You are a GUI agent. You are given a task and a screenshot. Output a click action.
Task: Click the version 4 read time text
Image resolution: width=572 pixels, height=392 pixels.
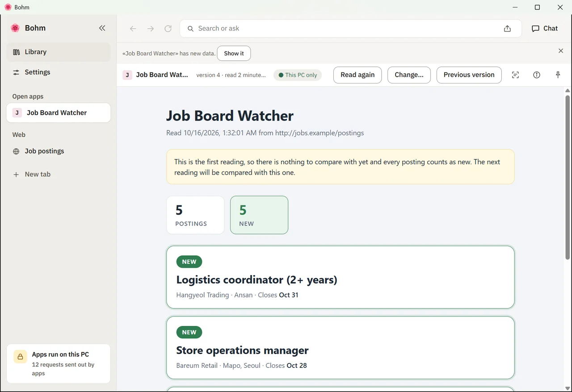(231, 75)
